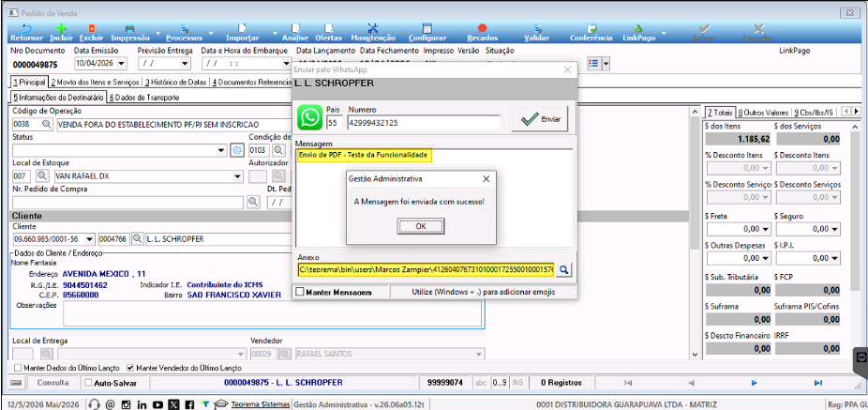The image size is (868, 410).
Task: Click the Anexo file path field
Action: (x=426, y=270)
